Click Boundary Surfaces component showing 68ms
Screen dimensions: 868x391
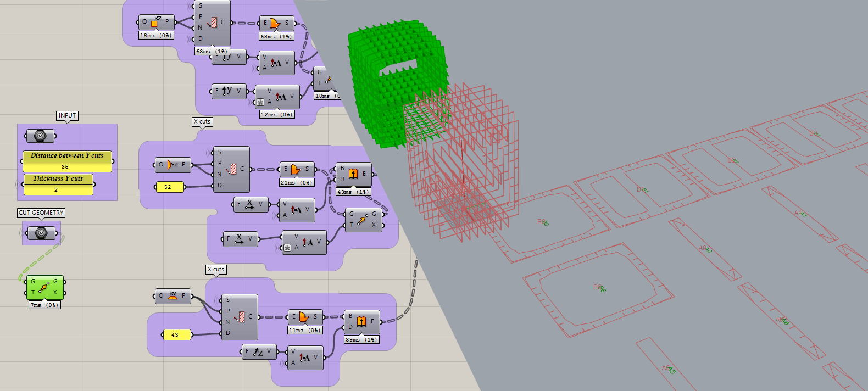(276, 23)
